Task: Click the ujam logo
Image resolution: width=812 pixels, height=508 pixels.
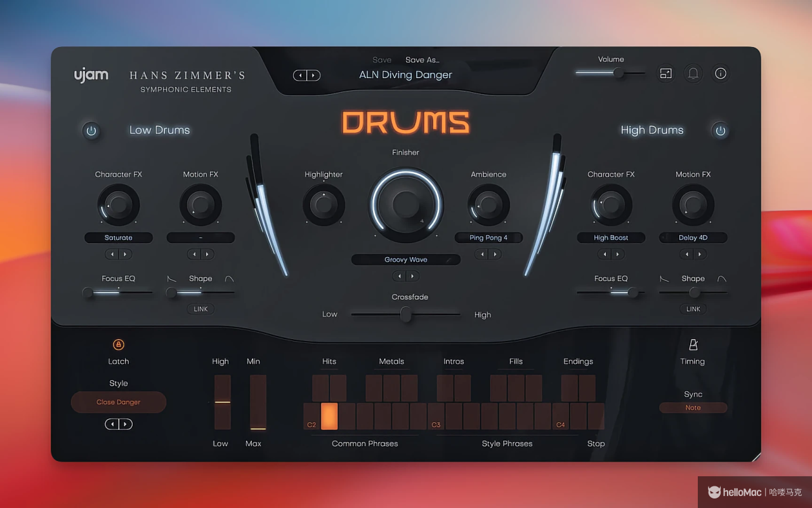Action: point(91,76)
